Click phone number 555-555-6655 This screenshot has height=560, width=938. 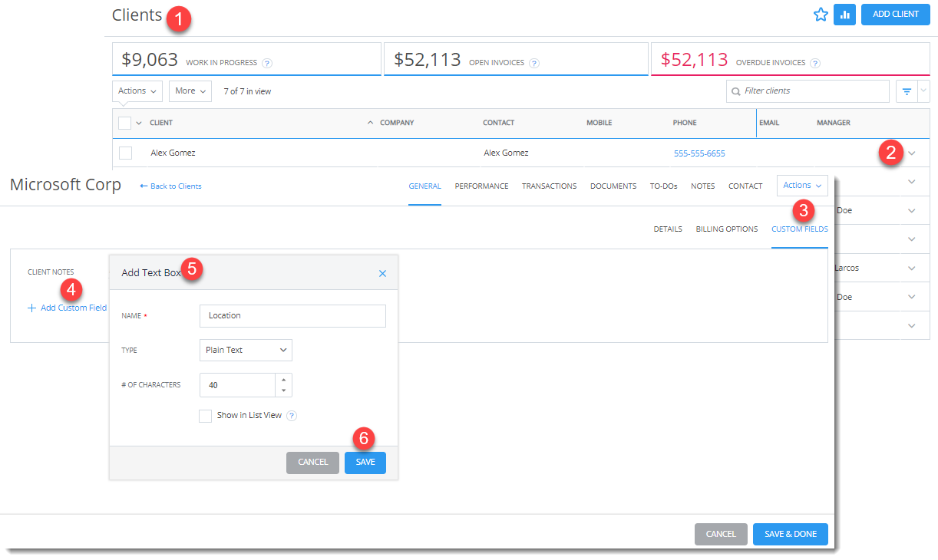coord(699,153)
